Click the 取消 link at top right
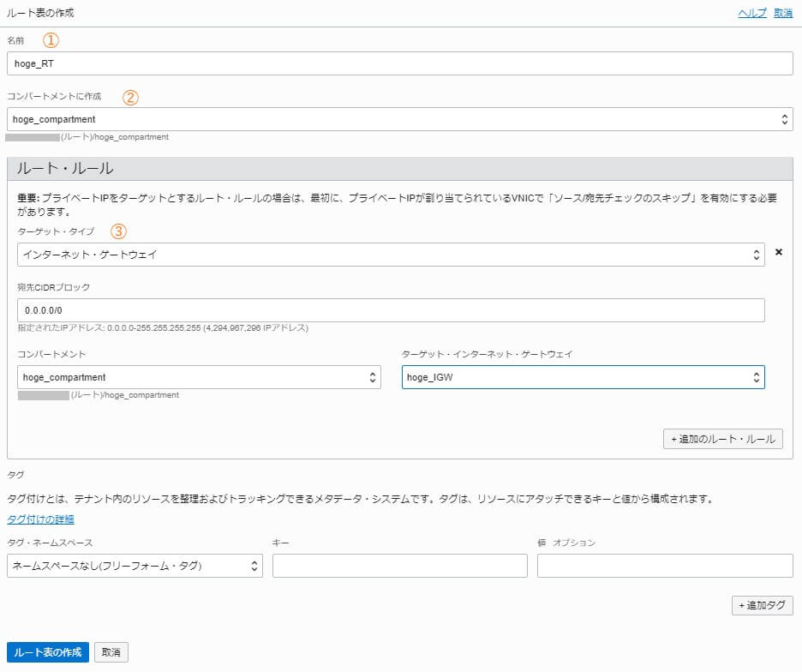The width and height of the screenshot is (802, 672). click(783, 13)
